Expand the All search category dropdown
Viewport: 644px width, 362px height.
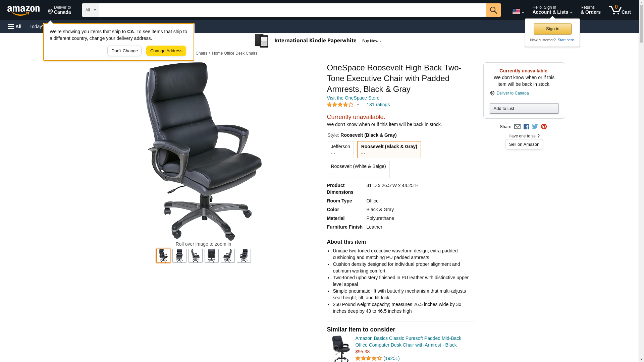[x=91, y=10]
